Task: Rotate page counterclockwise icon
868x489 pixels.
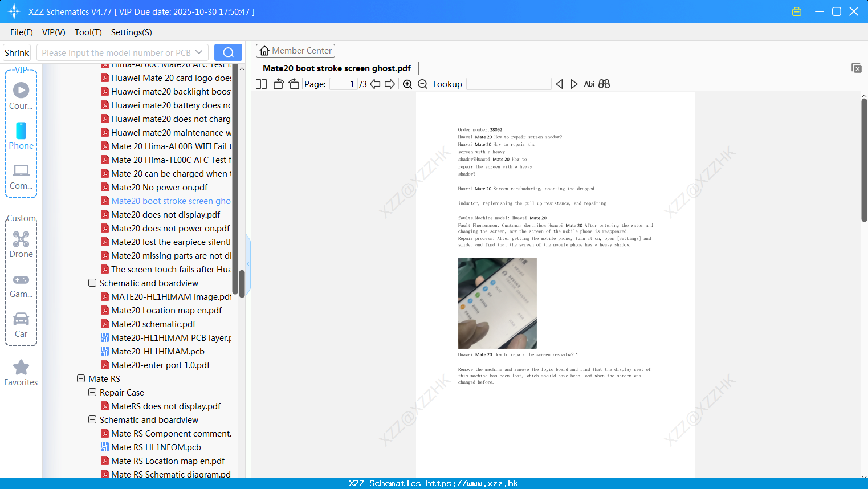Action: tap(278, 84)
